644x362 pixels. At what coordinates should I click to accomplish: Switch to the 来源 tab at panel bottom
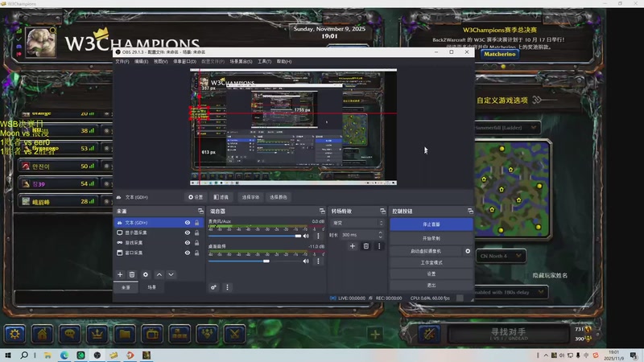pyautogui.click(x=126, y=287)
